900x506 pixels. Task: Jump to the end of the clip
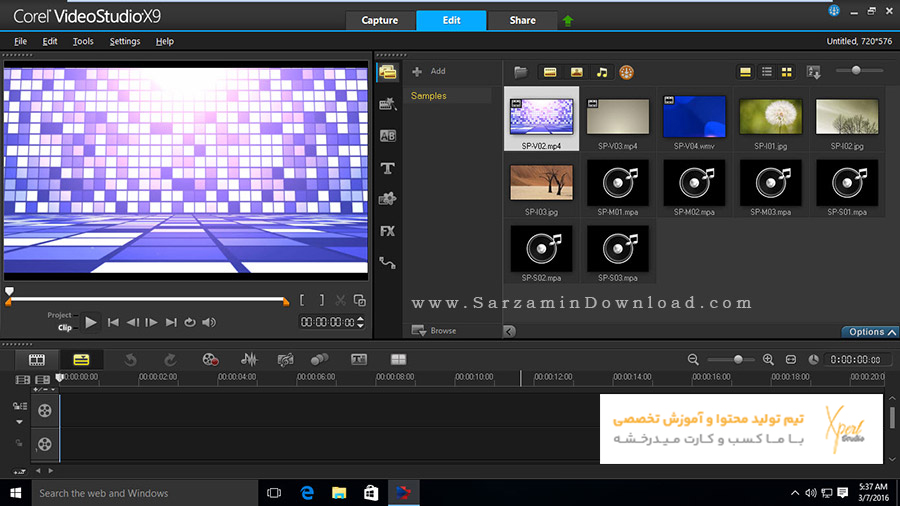click(x=171, y=322)
